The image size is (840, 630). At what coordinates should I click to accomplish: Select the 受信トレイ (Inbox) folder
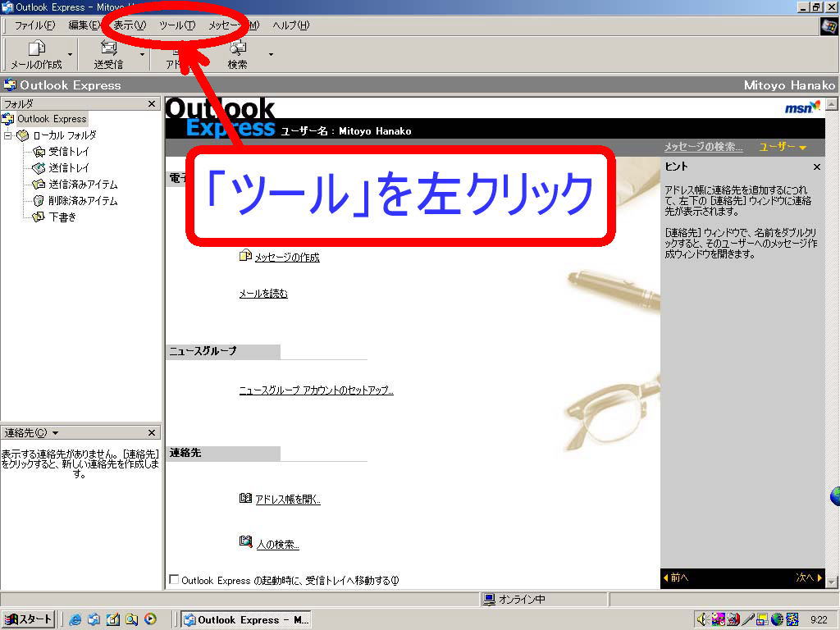[x=69, y=152]
